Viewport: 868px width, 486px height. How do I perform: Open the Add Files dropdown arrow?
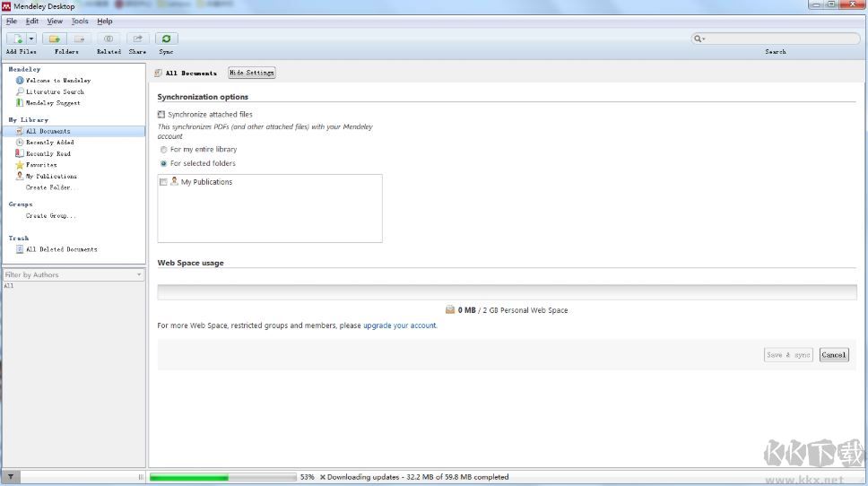pos(31,39)
